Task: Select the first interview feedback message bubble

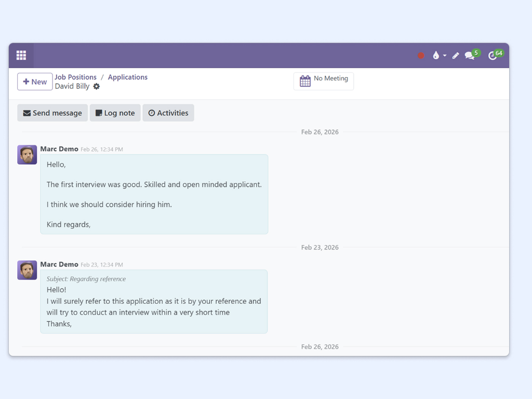Action: [154, 194]
